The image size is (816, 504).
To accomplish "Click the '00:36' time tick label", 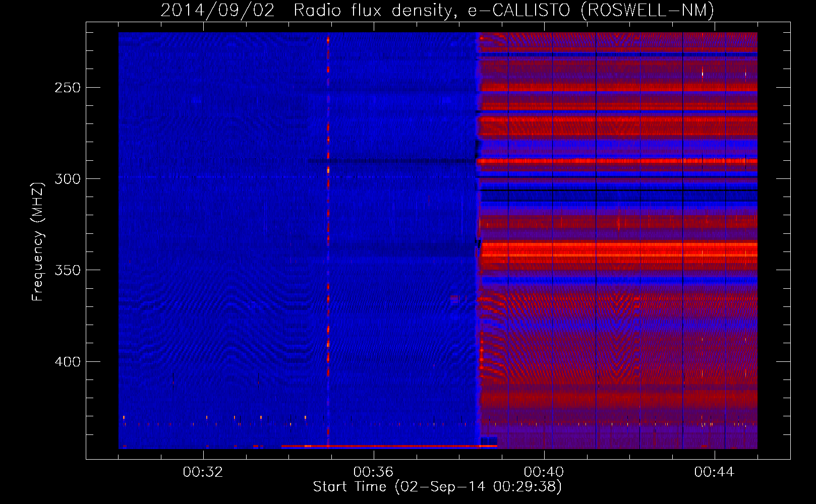I will [373, 472].
